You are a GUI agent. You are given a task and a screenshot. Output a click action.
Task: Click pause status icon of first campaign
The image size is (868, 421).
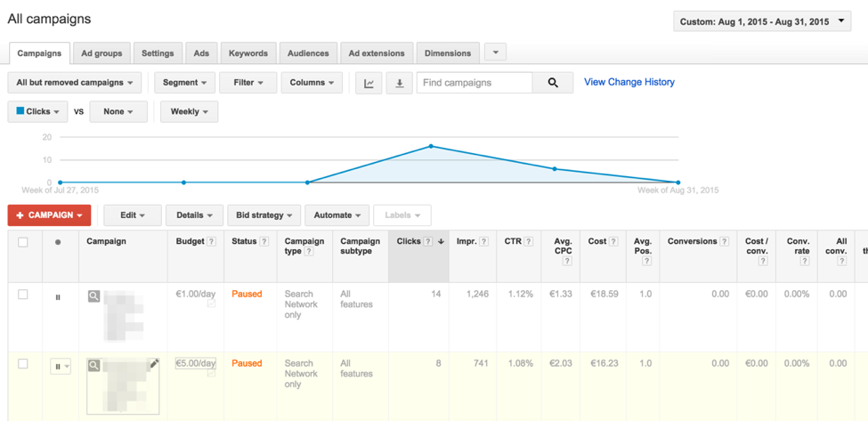[x=58, y=297]
